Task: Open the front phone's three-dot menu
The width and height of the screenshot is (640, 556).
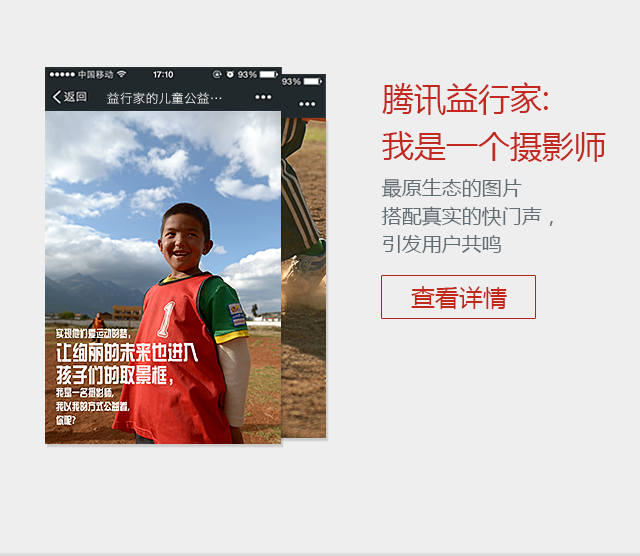Action: [263, 97]
